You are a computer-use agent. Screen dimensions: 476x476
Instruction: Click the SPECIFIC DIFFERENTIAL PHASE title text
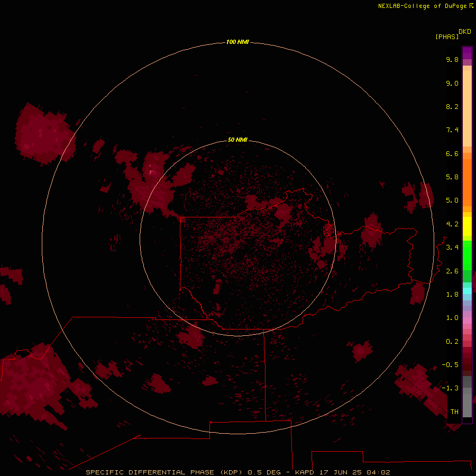(150, 472)
